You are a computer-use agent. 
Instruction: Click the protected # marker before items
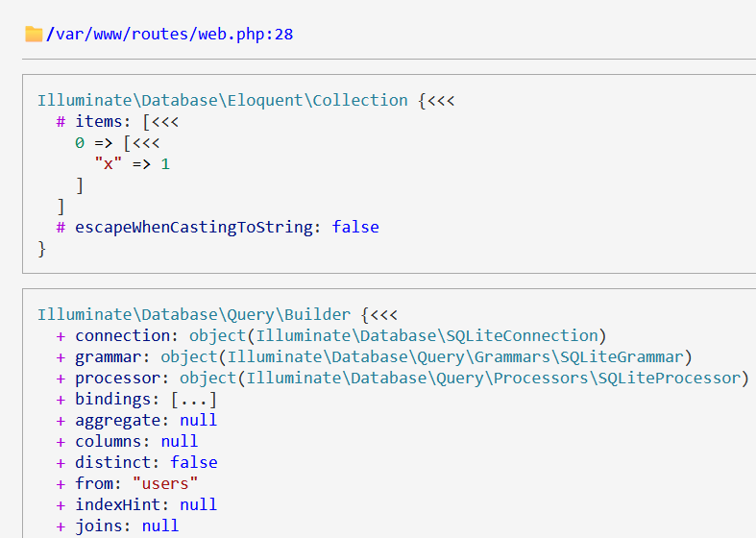click(x=61, y=121)
